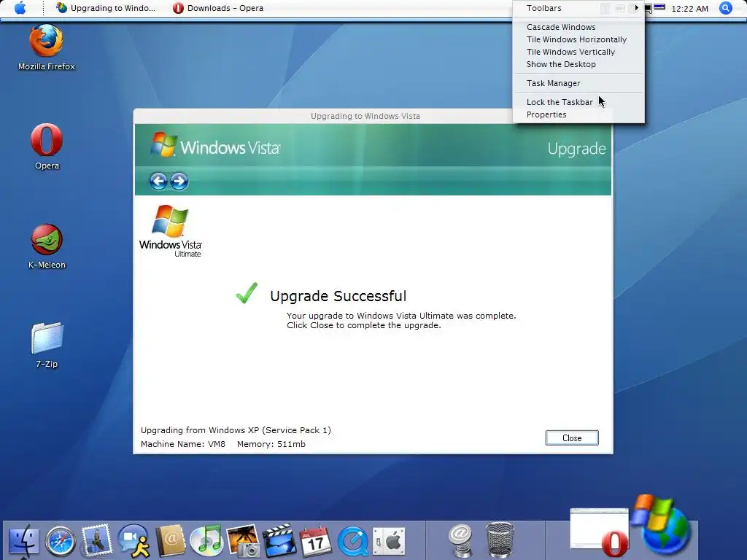Viewport: 747px width, 560px height.
Task: Open iPhoto dock icon
Action: pos(244,541)
